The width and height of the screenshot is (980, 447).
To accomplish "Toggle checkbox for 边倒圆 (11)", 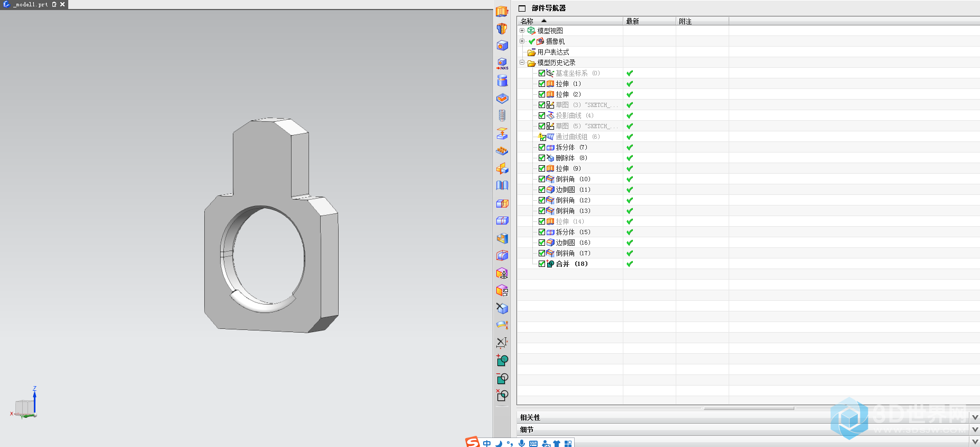I will pos(542,190).
